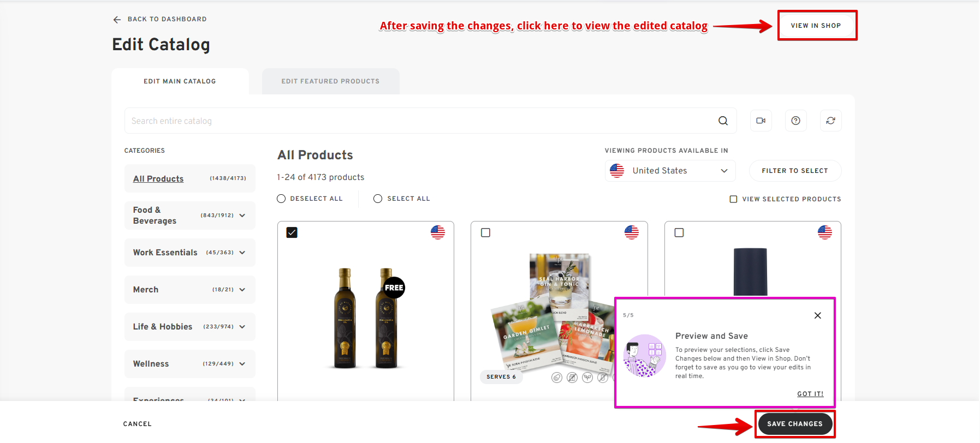The image size is (980, 443).
Task: Select the Edit Main Catalog tab
Action: click(x=180, y=81)
